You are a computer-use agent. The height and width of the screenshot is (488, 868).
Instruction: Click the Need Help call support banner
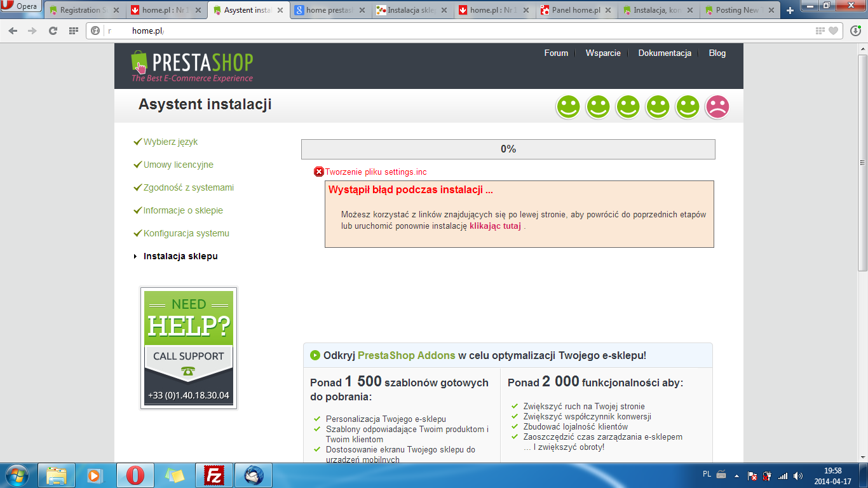[x=189, y=348]
